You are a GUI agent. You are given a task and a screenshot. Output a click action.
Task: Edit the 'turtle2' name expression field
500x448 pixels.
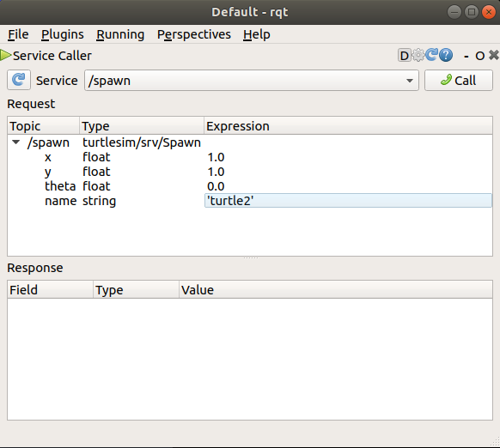point(348,201)
